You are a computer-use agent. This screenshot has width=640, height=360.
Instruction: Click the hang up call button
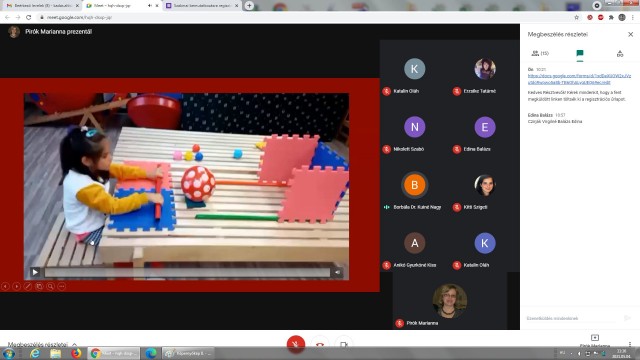click(x=320, y=344)
